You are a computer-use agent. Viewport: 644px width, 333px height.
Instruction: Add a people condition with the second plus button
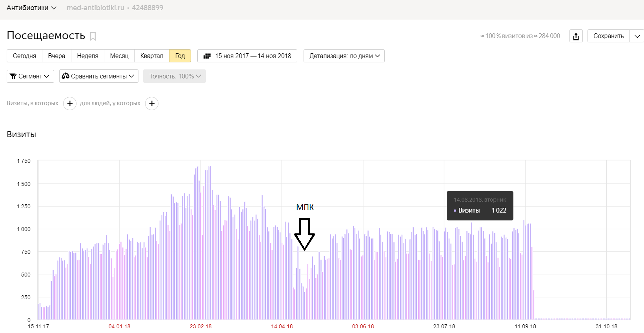coord(152,104)
